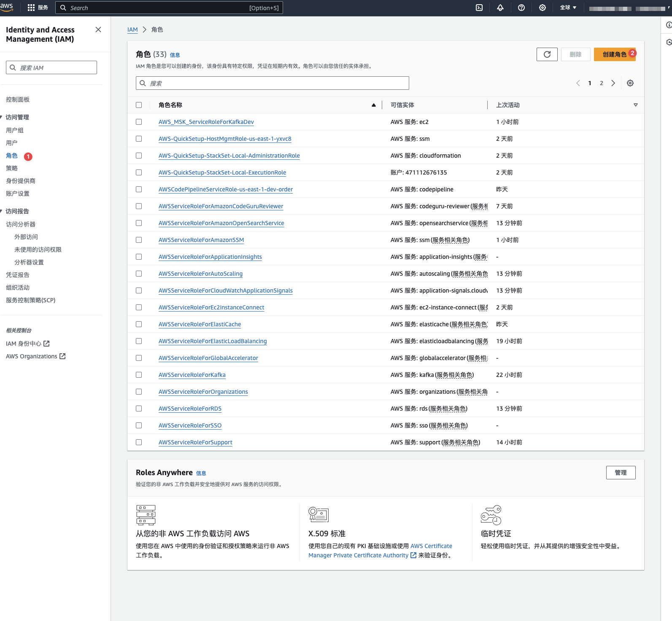Open the services grid menu

pyautogui.click(x=31, y=8)
